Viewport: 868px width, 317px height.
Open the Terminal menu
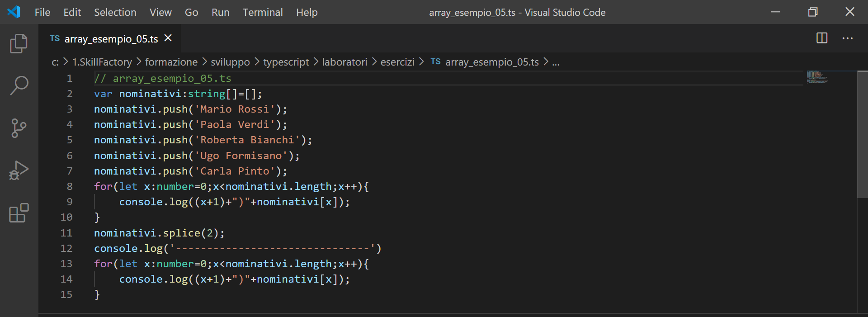[262, 12]
